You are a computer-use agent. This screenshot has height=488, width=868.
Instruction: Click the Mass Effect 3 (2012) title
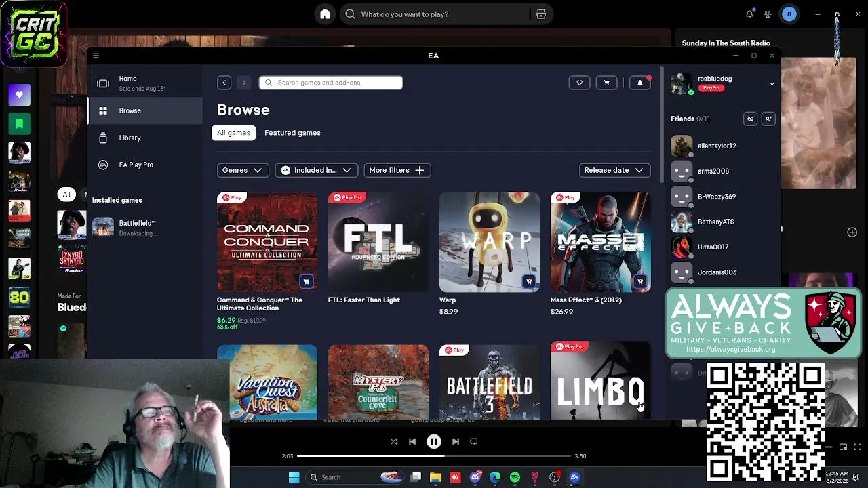[586, 300]
